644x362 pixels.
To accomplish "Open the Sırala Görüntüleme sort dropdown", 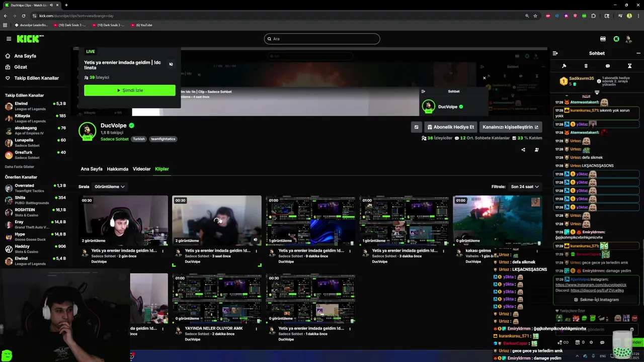I will click(110, 187).
